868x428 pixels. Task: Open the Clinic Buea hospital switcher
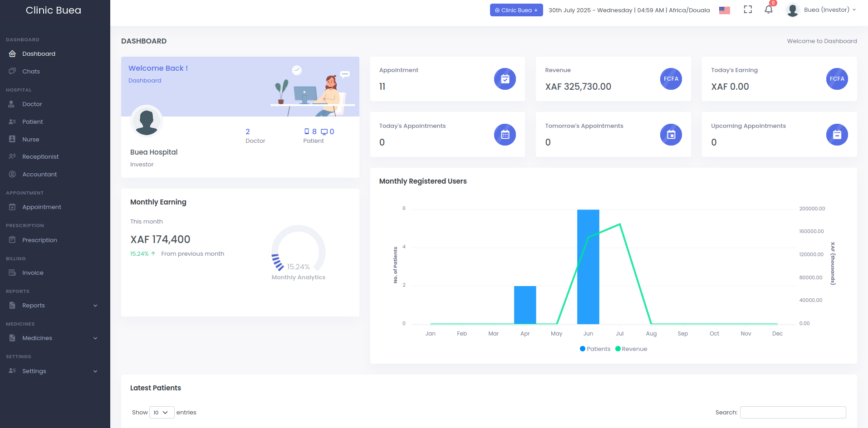click(x=516, y=10)
